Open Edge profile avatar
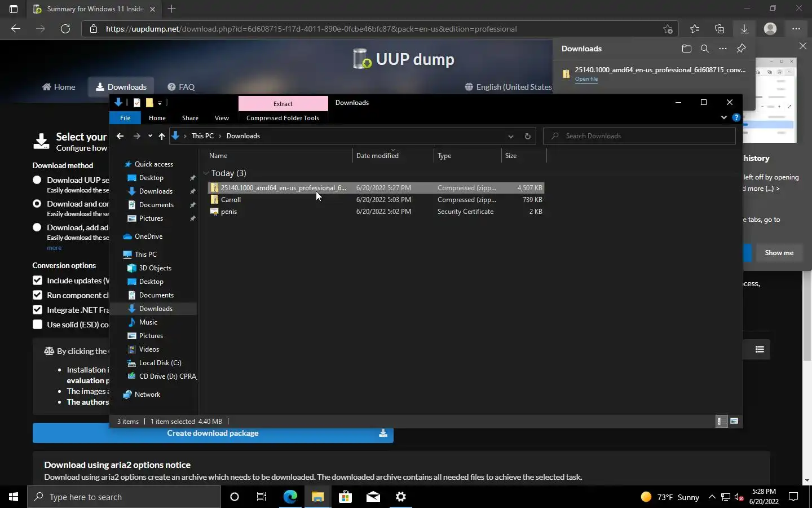 (770, 29)
